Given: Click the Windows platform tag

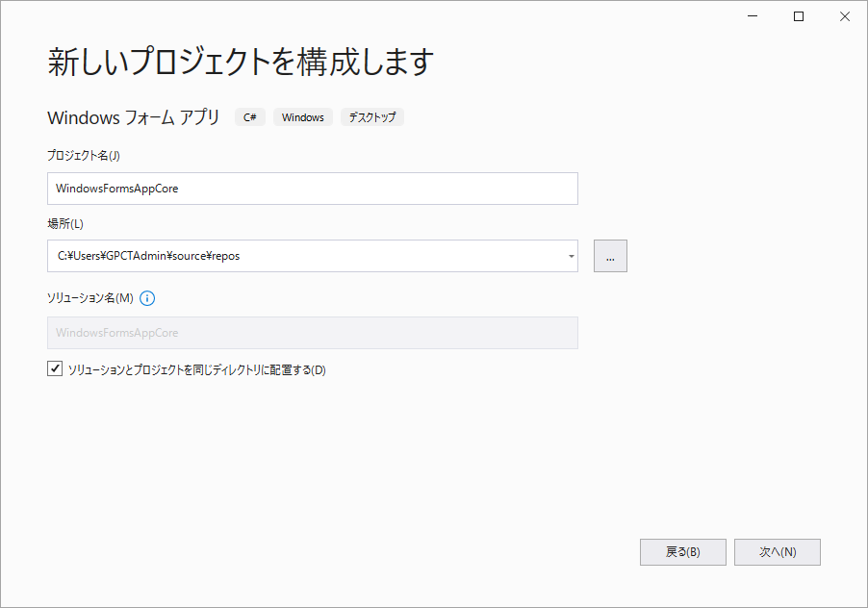Looking at the screenshot, I should coord(302,117).
